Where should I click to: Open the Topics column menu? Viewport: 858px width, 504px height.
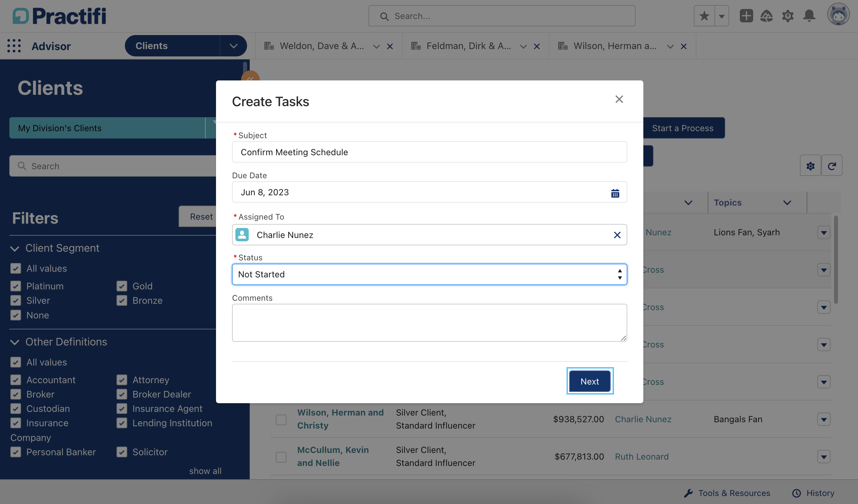[787, 203]
